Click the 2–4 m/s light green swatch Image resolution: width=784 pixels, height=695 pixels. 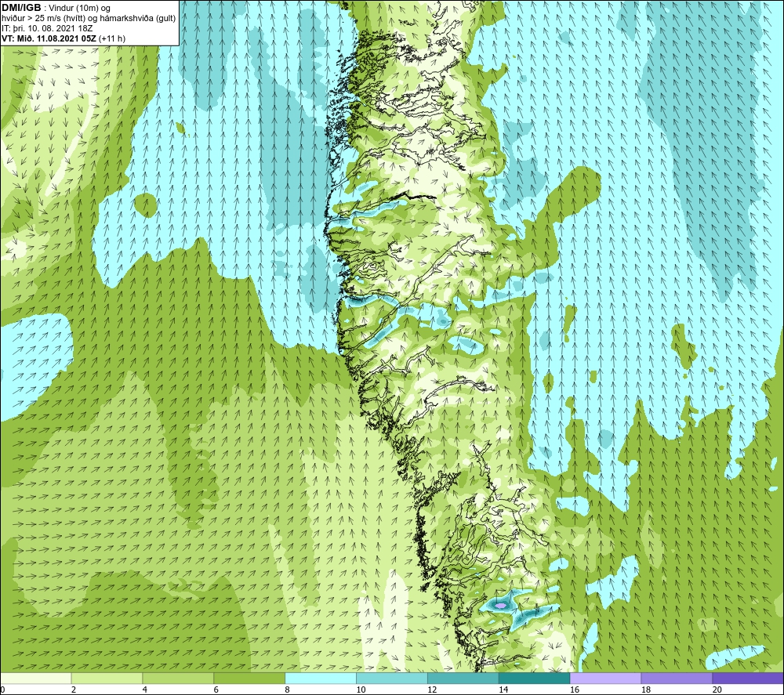pos(107,678)
